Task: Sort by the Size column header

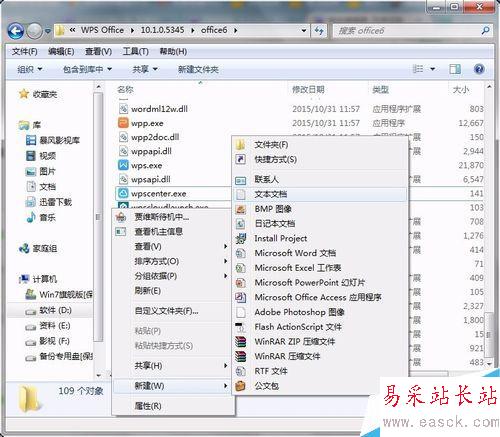Action: pyautogui.click(x=461, y=89)
